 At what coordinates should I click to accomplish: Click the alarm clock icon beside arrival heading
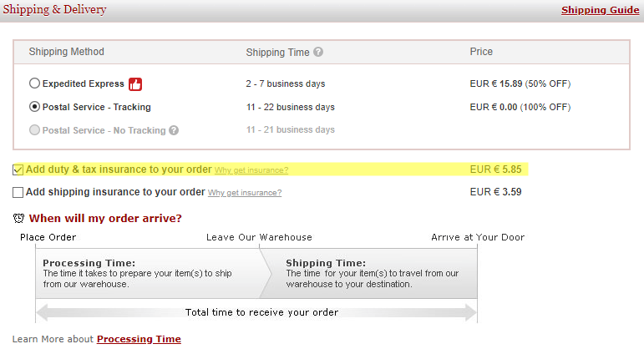pos(18,219)
